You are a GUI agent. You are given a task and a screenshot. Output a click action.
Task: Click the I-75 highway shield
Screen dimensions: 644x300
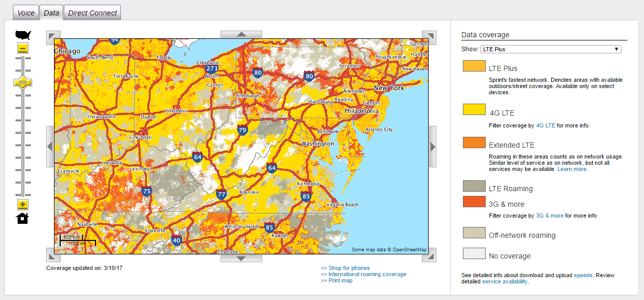click(x=147, y=191)
